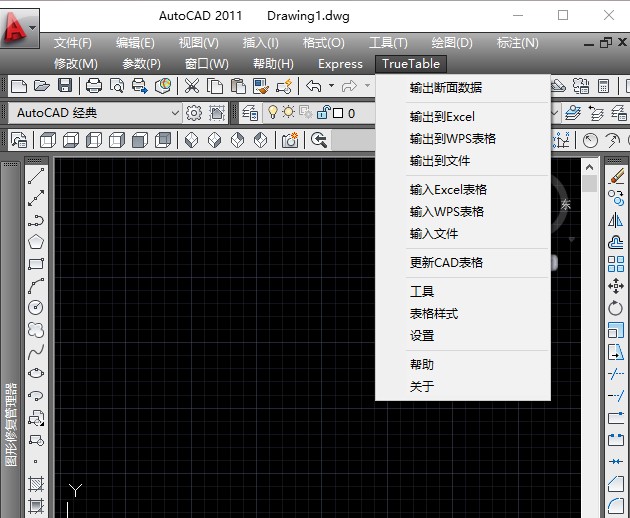Choose 输出到Excel from TrueTable menu
630x518 pixels.
point(462,117)
